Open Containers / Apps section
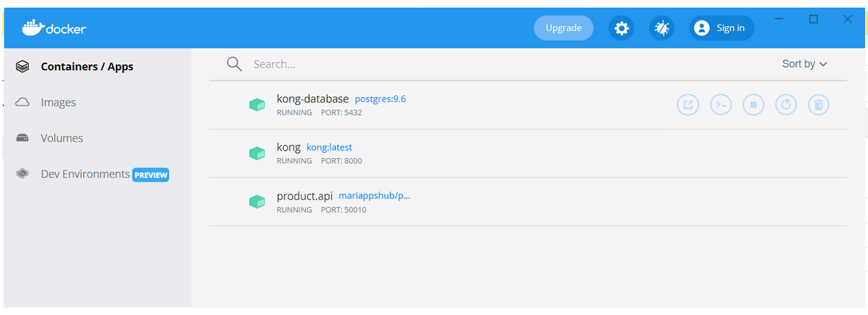This screenshot has height=315, width=868. pyautogui.click(x=87, y=66)
